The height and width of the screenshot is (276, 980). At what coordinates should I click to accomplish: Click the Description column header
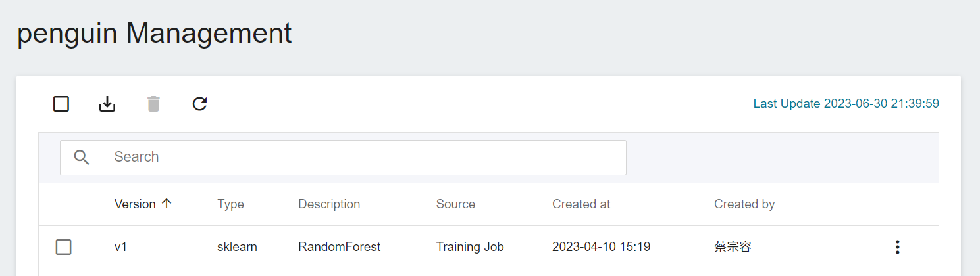(329, 204)
